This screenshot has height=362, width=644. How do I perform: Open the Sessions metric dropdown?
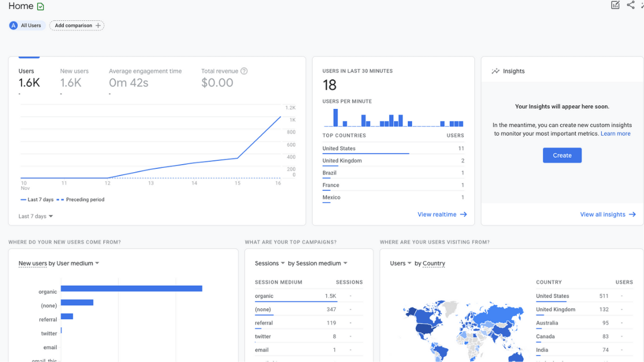point(270,263)
